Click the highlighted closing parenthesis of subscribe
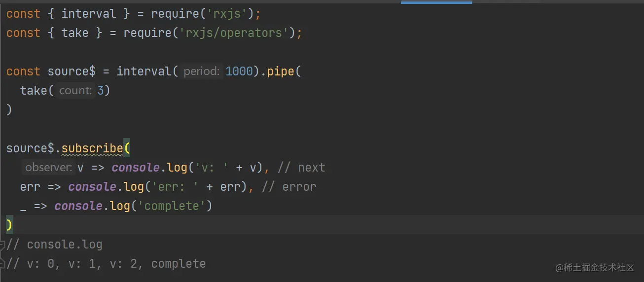Image resolution: width=644 pixels, height=282 pixels. 9,225
